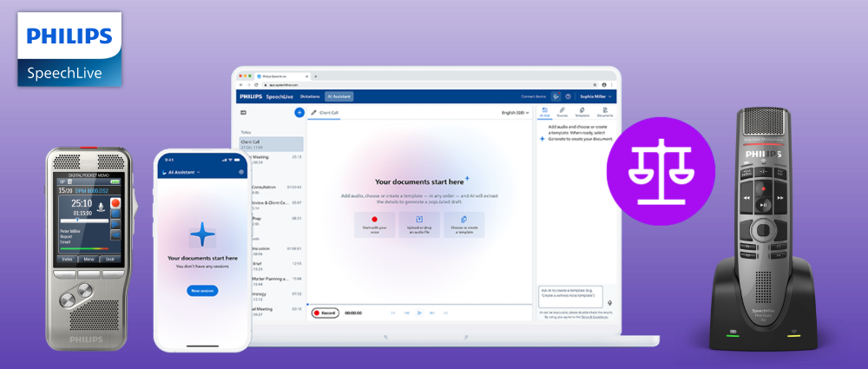Open the Templates panel tab
This screenshot has height=369, width=868.
click(582, 112)
